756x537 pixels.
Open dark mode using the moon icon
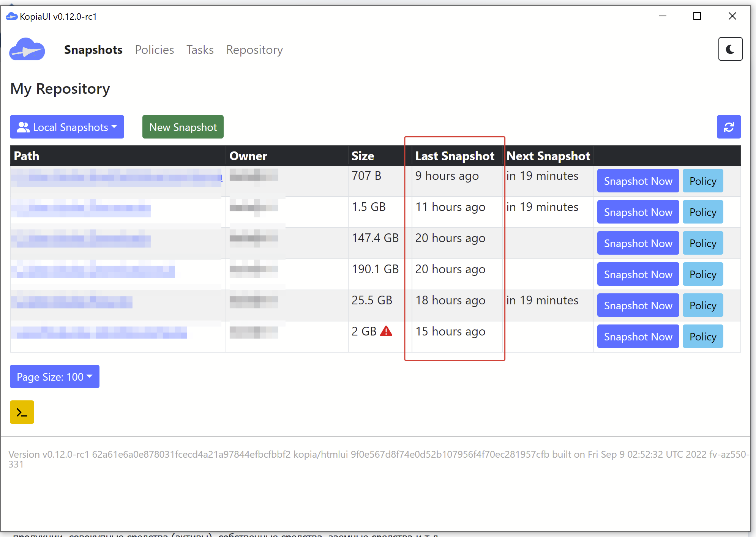point(730,49)
